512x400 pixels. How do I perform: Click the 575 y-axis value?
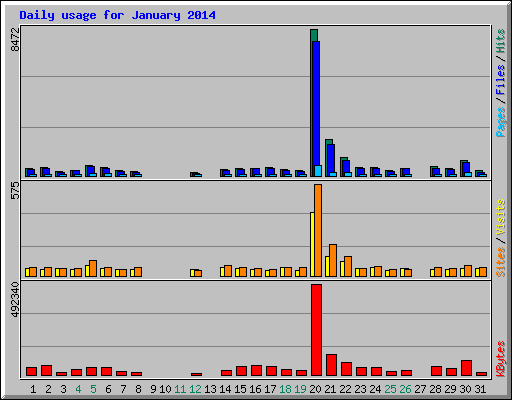(x=15, y=190)
